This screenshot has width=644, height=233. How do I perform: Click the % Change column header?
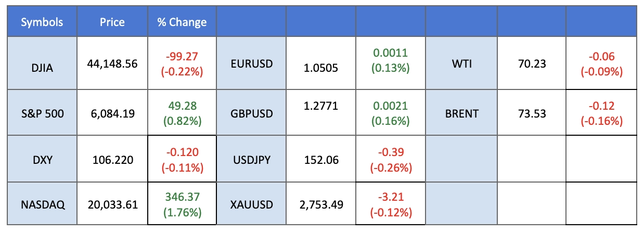[x=182, y=22]
